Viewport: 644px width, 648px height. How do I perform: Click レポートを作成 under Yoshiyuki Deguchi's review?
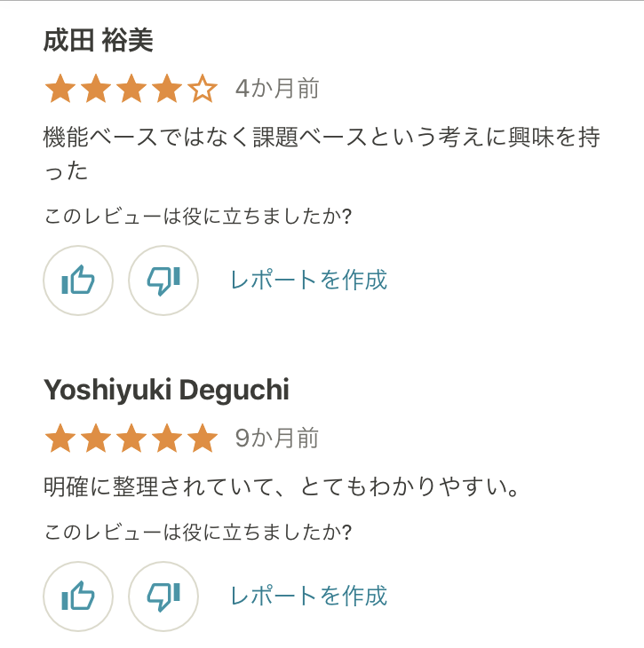tap(308, 596)
